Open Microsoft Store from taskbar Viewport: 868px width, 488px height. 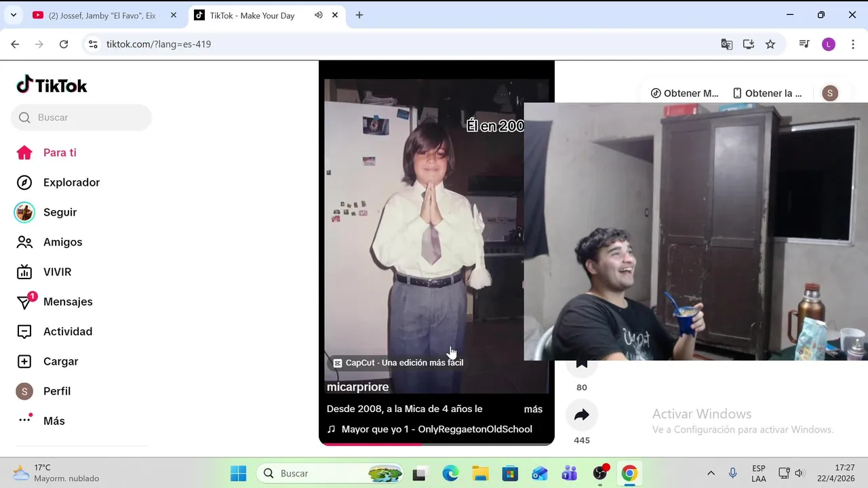tap(510, 473)
